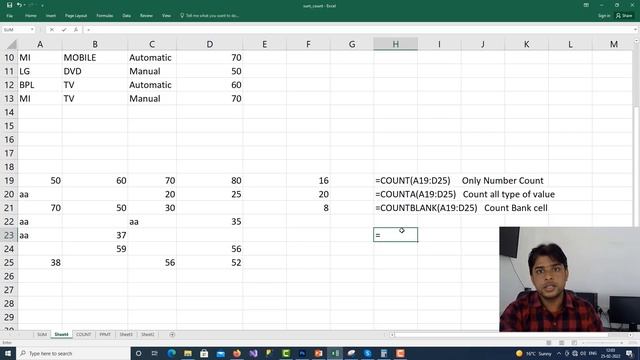
Task: Select cell with MOBILE text
Action: pyautogui.click(x=95, y=58)
